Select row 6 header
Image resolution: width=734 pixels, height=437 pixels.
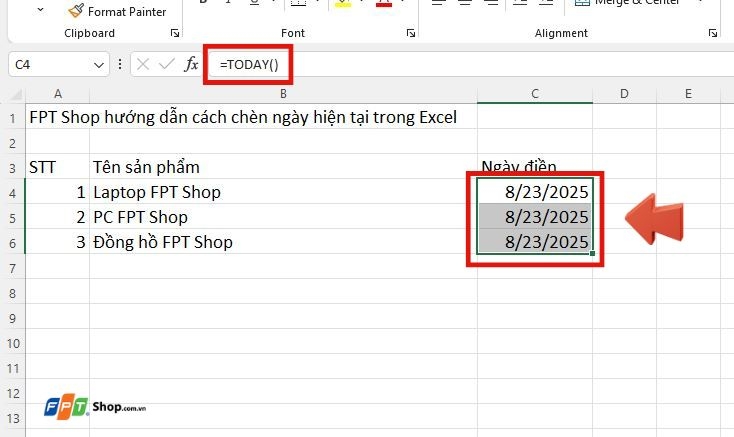coord(13,243)
